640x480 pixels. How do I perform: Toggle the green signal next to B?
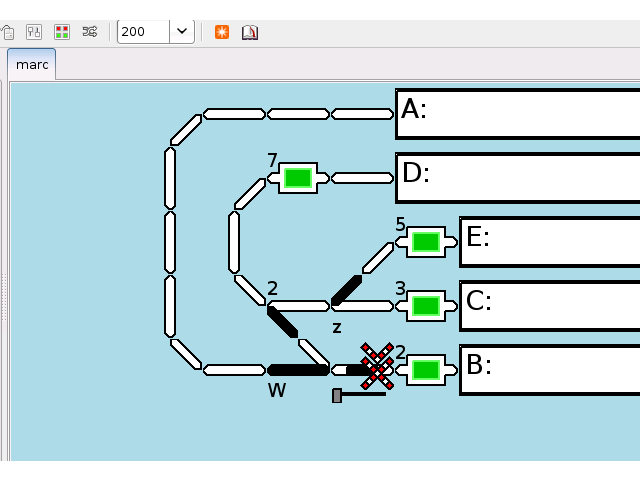pos(426,369)
